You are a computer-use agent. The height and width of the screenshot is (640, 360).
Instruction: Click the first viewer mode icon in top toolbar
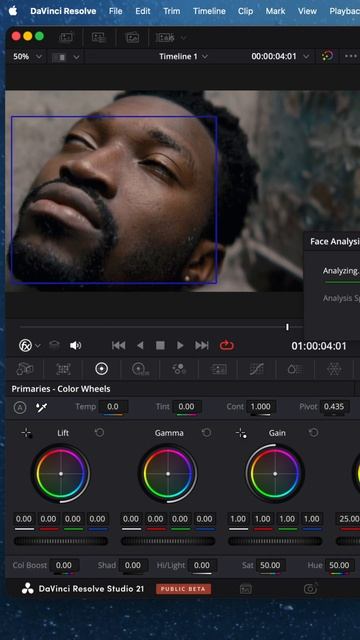point(66,38)
